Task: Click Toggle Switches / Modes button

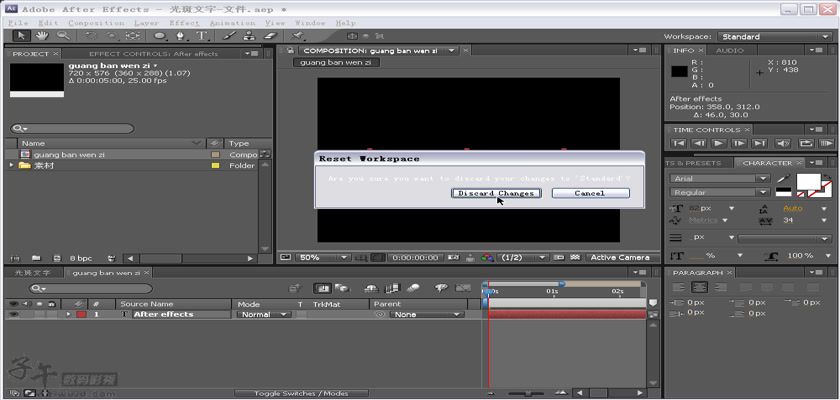Action: click(x=301, y=394)
